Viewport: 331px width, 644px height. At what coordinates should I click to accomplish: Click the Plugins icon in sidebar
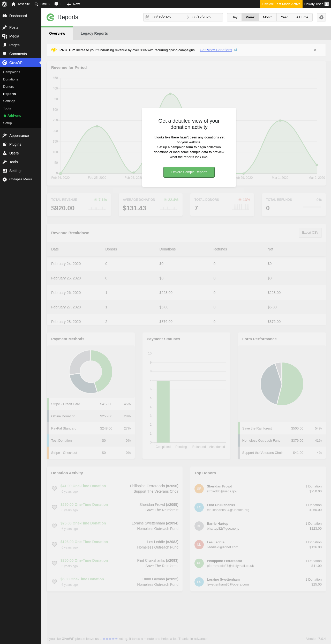(5, 144)
